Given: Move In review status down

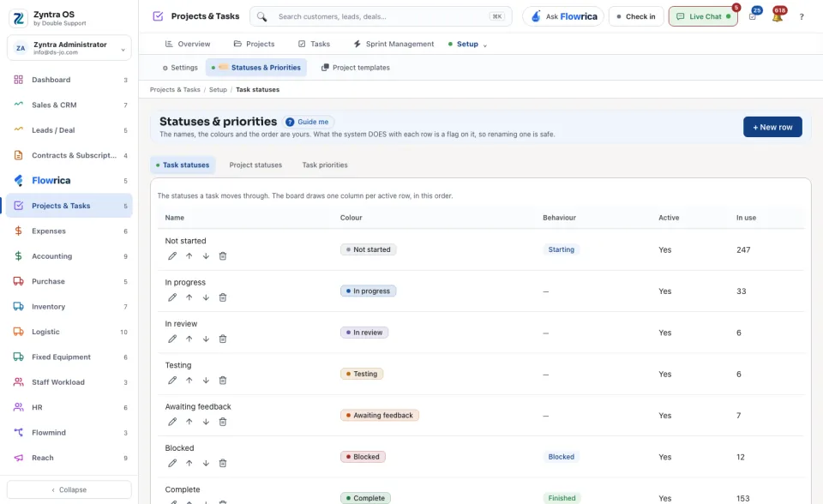Looking at the screenshot, I should point(206,339).
